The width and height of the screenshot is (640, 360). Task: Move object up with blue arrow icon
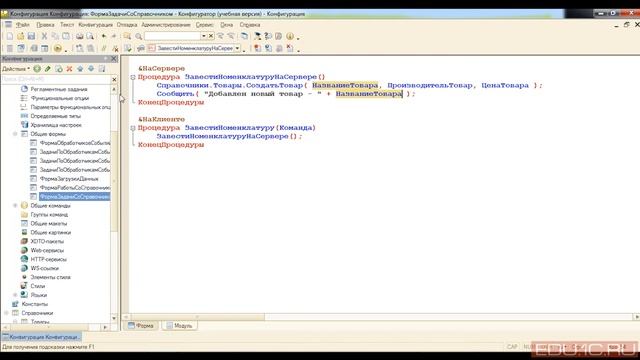80,69
